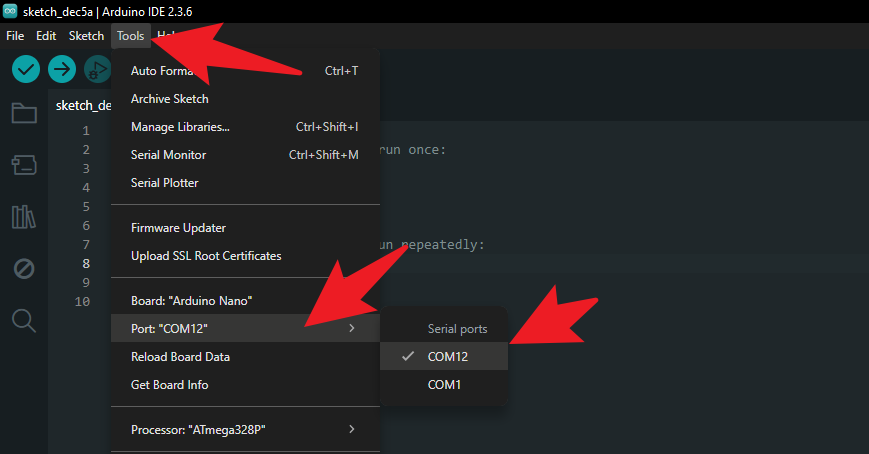
Task: Click line number 10 in gutter
Action: pyautogui.click(x=83, y=302)
